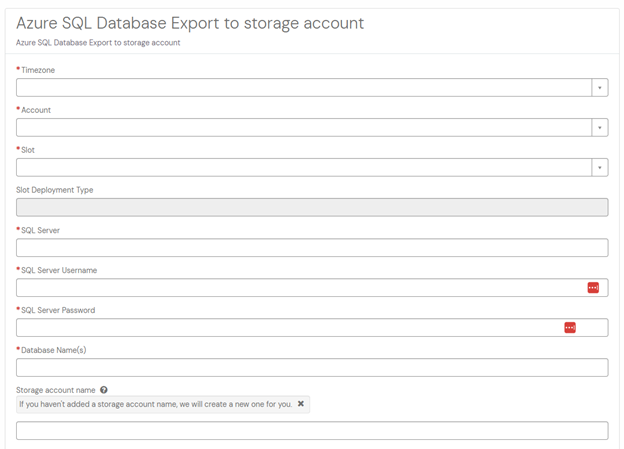Click the small subtitle under the heading
Image resolution: width=624 pixels, height=449 pixels.
pos(98,43)
